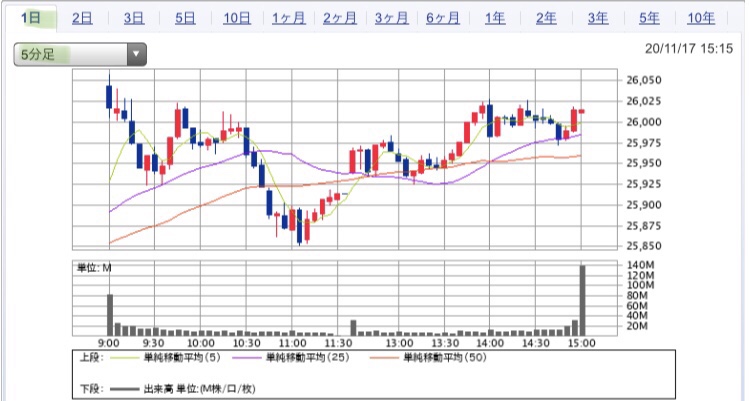The image size is (749, 401).
Task: Click the 26,000 price axis label
Action: (x=643, y=122)
